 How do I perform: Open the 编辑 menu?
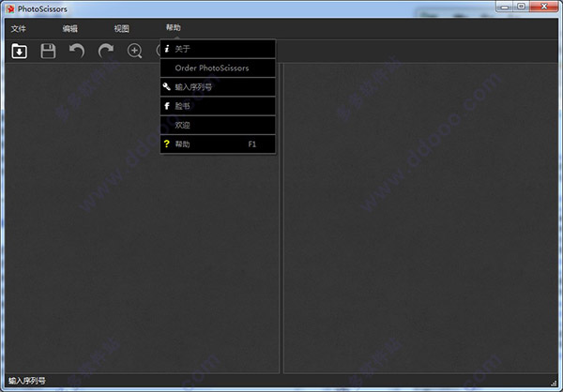(70, 29)
